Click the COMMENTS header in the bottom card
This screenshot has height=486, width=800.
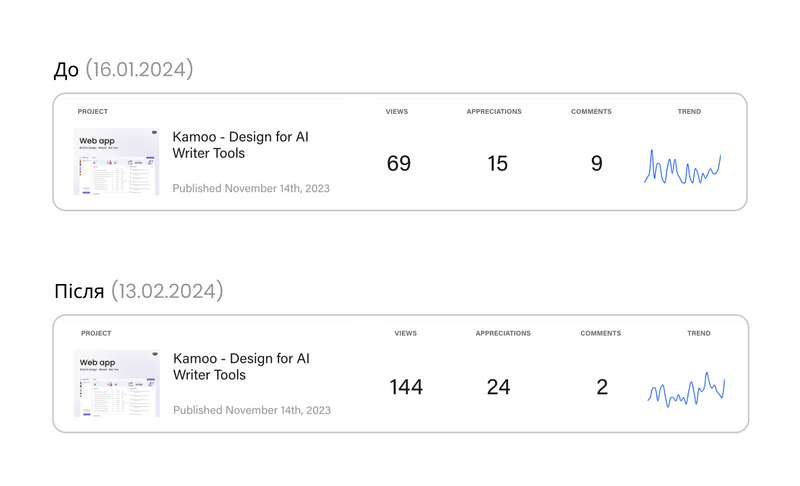(x=601, y=333)
